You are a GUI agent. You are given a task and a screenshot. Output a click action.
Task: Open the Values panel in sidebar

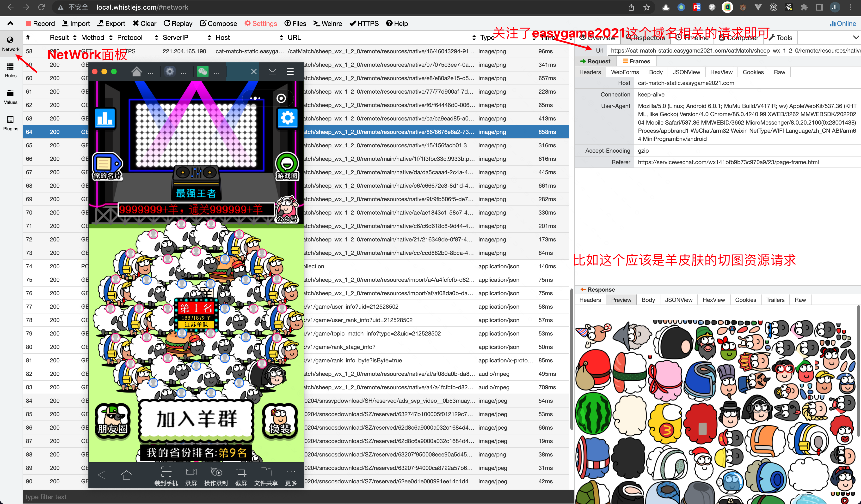[11, 97]
